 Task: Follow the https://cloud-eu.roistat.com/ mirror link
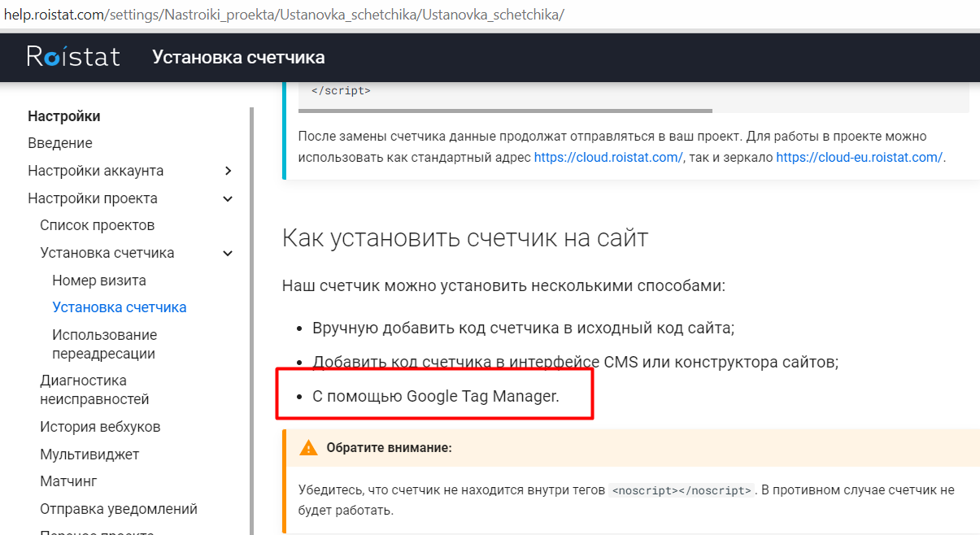point(860,158)
